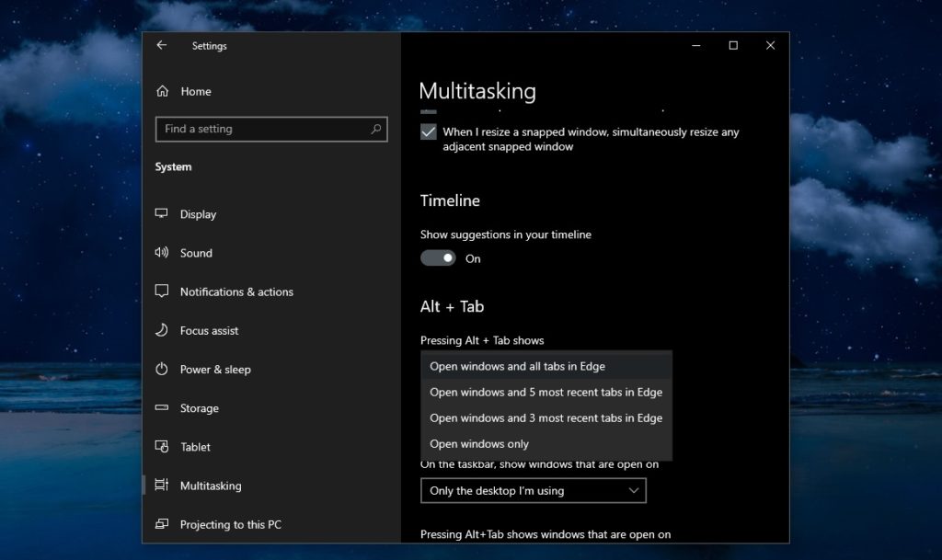Viewport: 942px width, 560px height.
Task: Choose Open windows and 5 most recent tabs
Action: point(546,392)
